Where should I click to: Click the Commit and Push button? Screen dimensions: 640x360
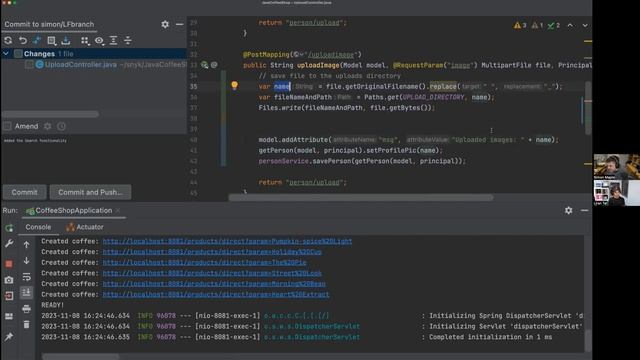90,192
